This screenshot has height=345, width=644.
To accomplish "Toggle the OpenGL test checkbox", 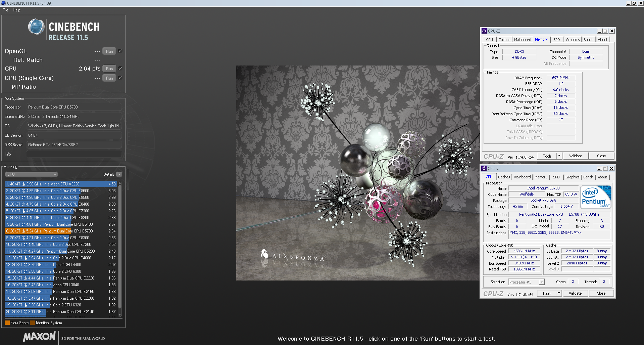I will click(x=120, y=51).
